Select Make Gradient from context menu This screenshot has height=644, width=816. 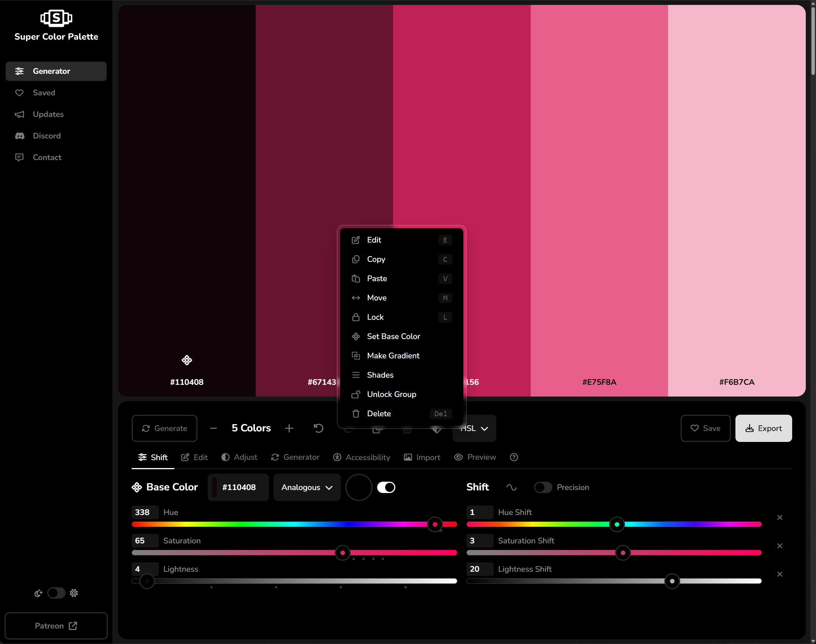(393, 356)
